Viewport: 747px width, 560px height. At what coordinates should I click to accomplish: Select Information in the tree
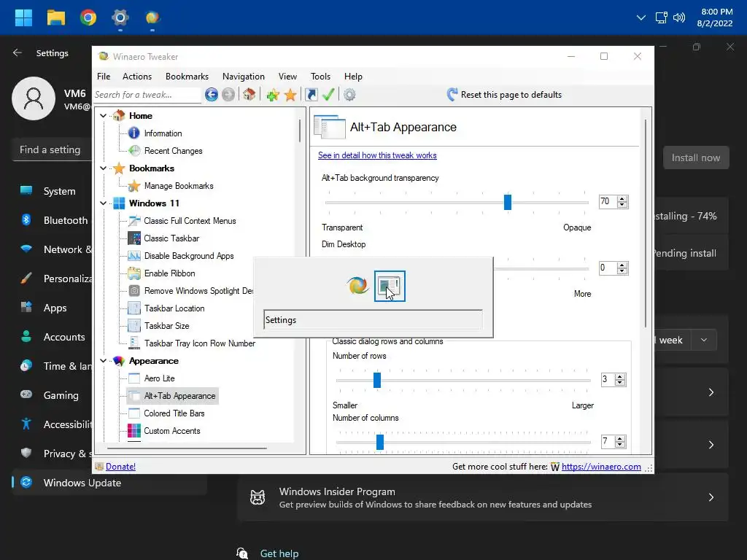pos(163,133)
